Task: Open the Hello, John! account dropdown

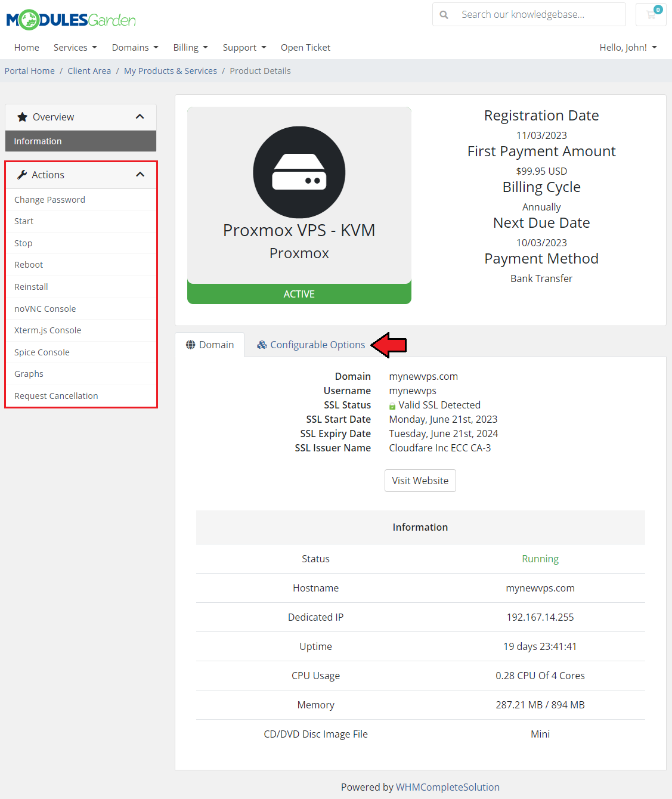Action: click(x=628, y=48)
